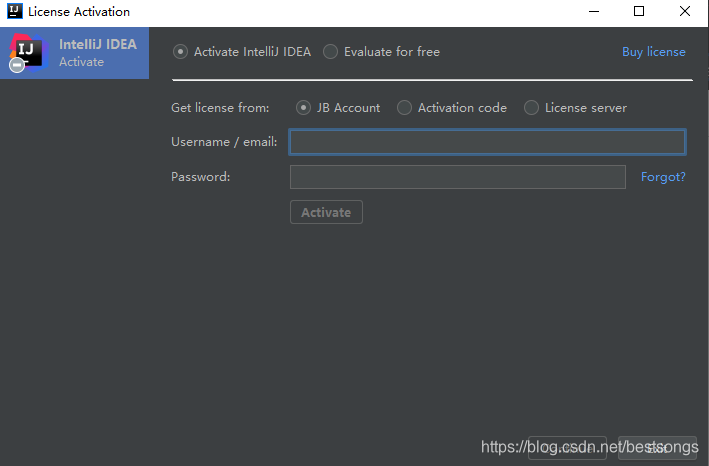Maximize the License Activation window

pyautogui.click(x=638, y=11)
